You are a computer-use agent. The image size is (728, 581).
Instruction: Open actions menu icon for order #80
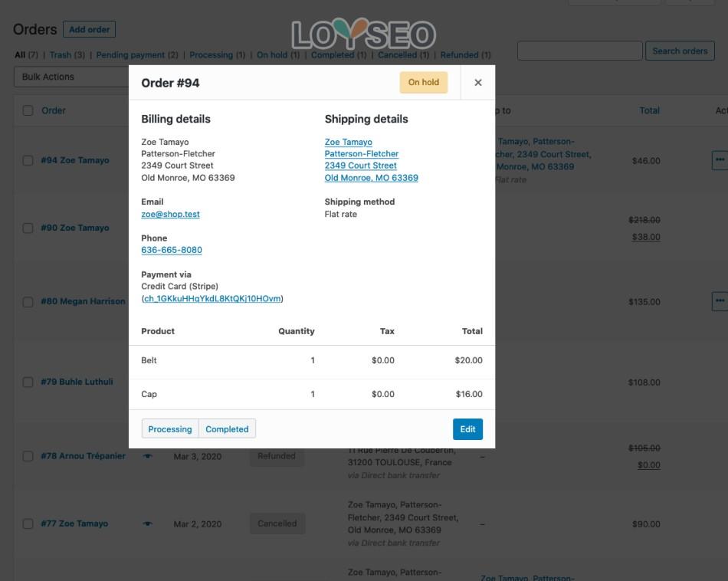pos(720,301)
